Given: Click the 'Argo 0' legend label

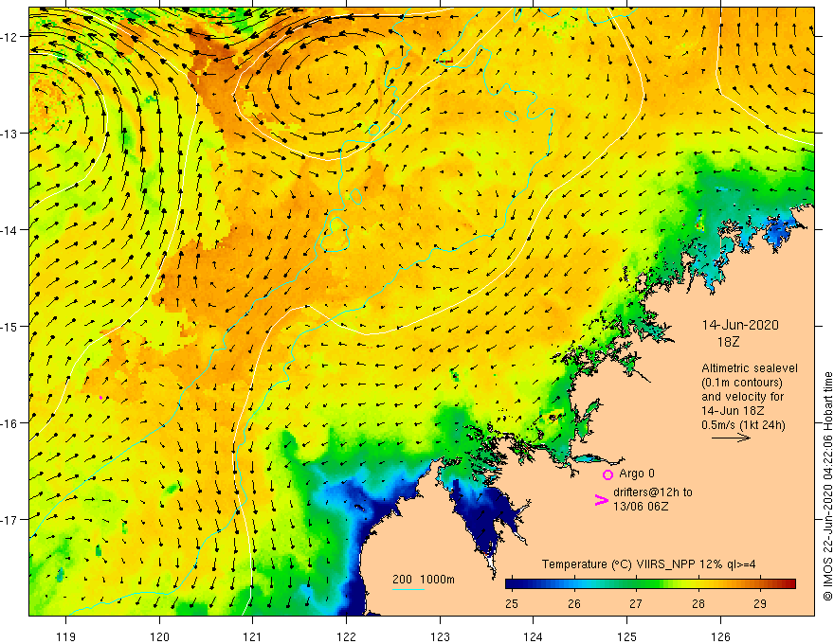Looking at the screenshot, I should (x=637, y=474).
